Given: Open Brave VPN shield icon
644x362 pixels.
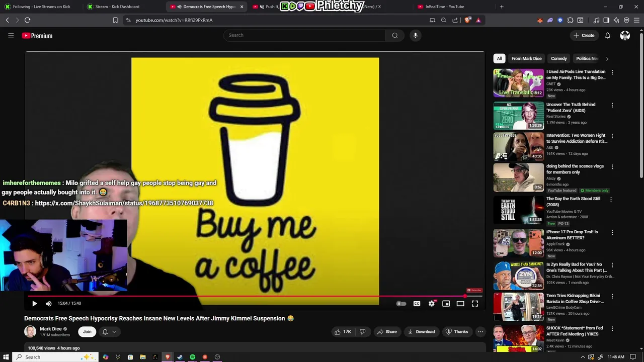Looking at the screenshot, I should tap(626, 20).
